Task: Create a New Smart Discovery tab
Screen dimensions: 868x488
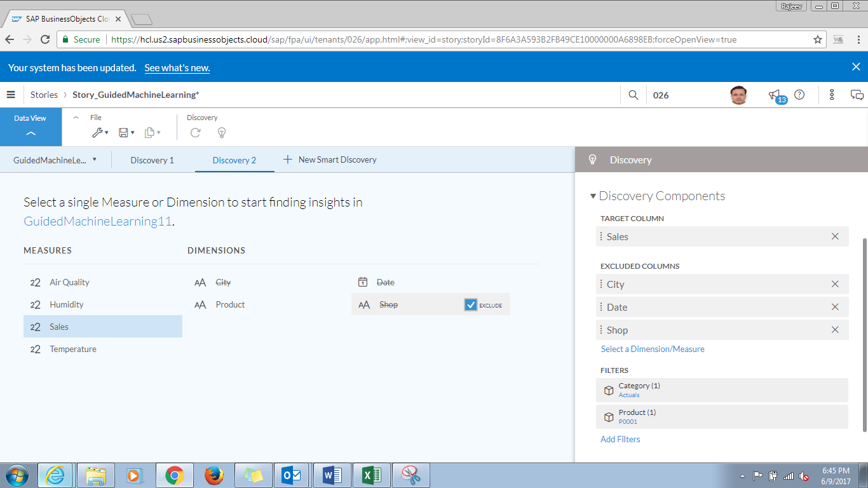Action: coord(330,160)
